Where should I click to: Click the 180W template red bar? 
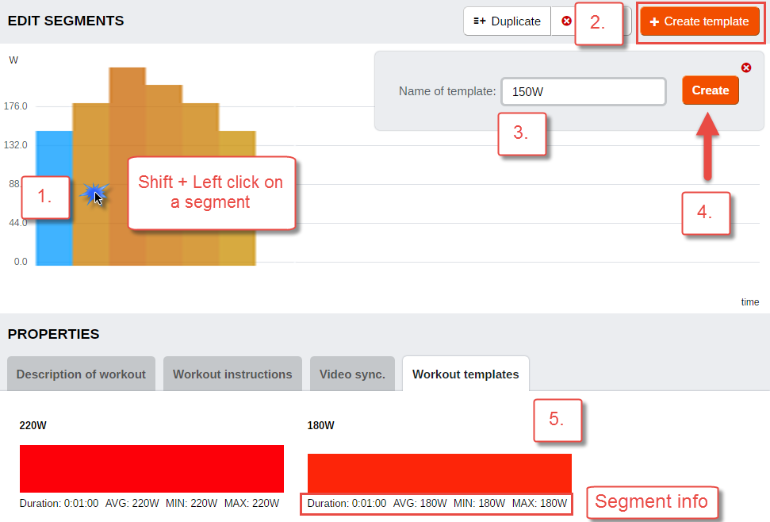[x=440, y=473]
